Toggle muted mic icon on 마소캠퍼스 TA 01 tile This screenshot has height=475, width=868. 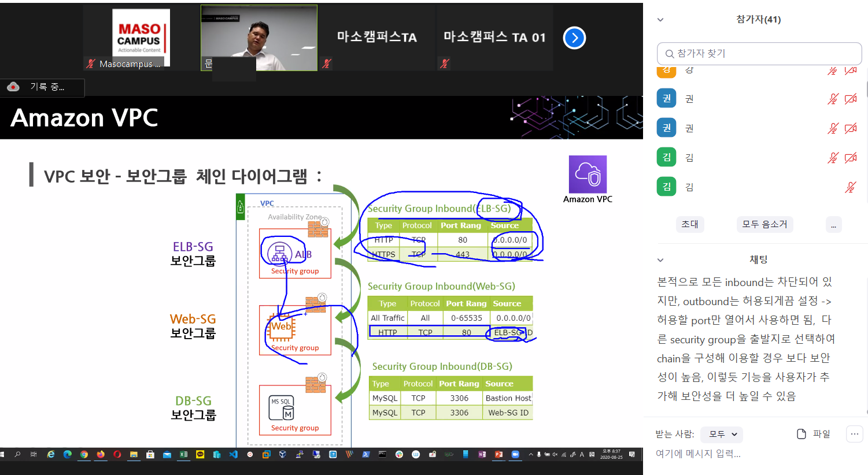[x=444, y=64]
